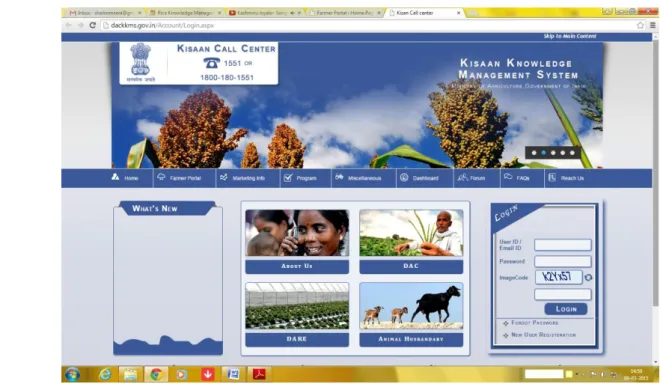Click the Dashboard icon in navigation
663x384 pixels.
(x=404, y=178)
